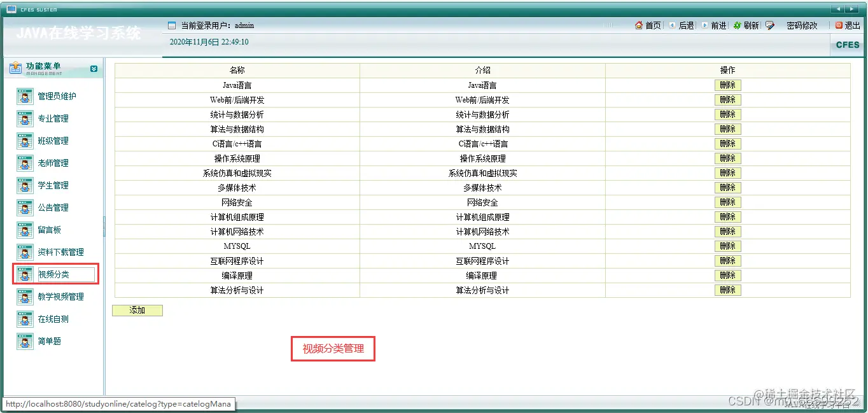This screenshot has width=868, height=413.
Task: Click the title bar left arrow button
Action: [x=838, y=8]
